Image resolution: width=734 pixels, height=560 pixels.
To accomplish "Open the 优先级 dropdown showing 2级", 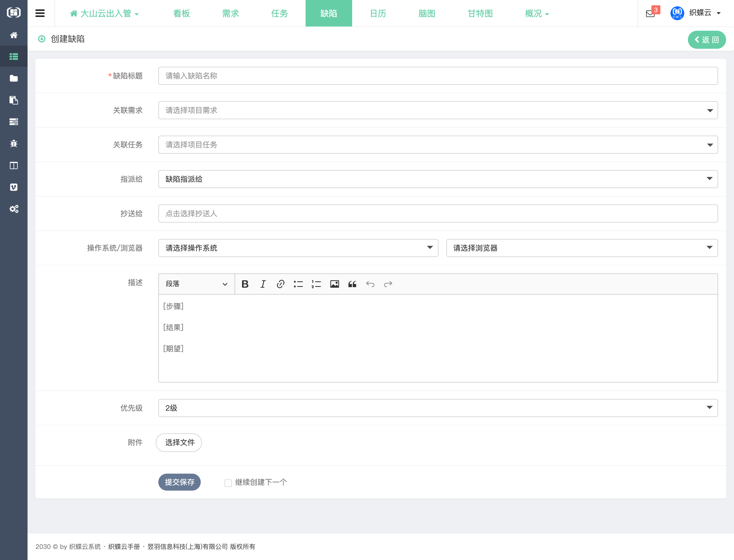I will 438,408.
